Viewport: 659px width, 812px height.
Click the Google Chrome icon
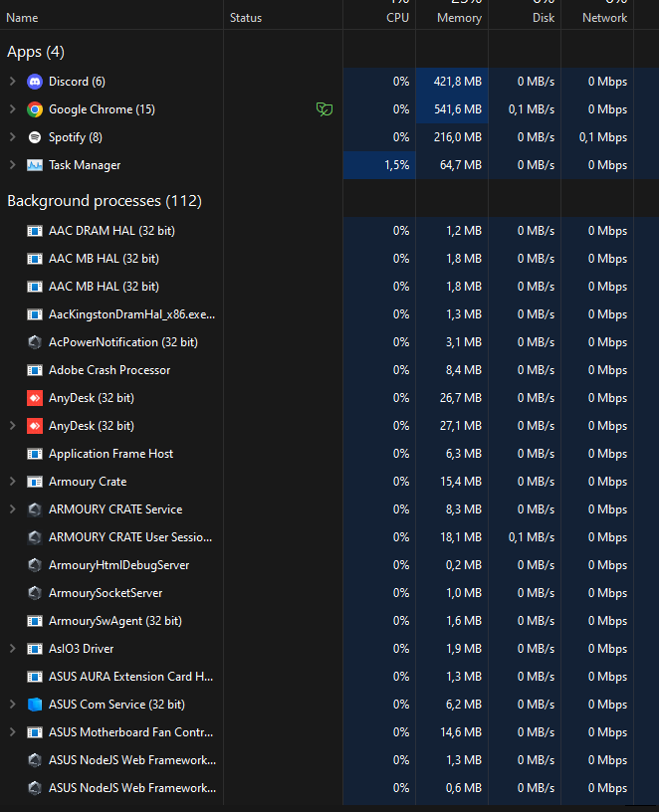pyautogui.click(x=35, y=109)
